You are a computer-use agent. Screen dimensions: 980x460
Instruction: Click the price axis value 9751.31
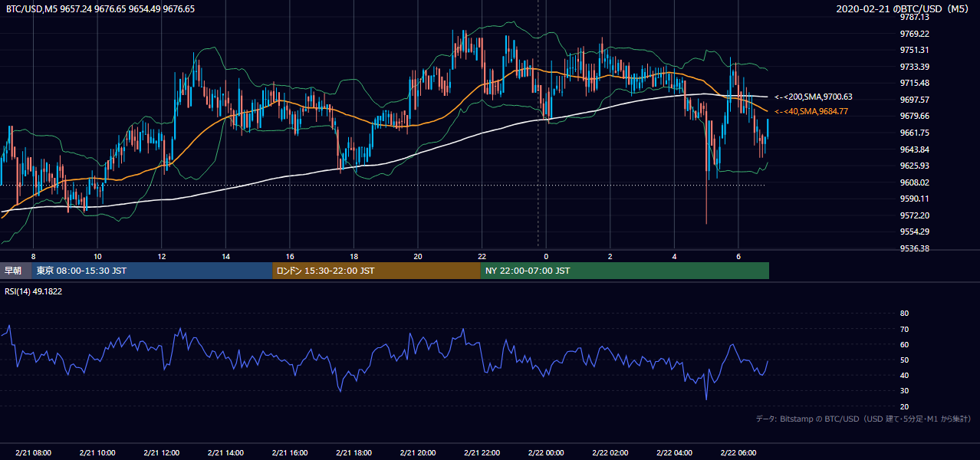click(915, 50)
